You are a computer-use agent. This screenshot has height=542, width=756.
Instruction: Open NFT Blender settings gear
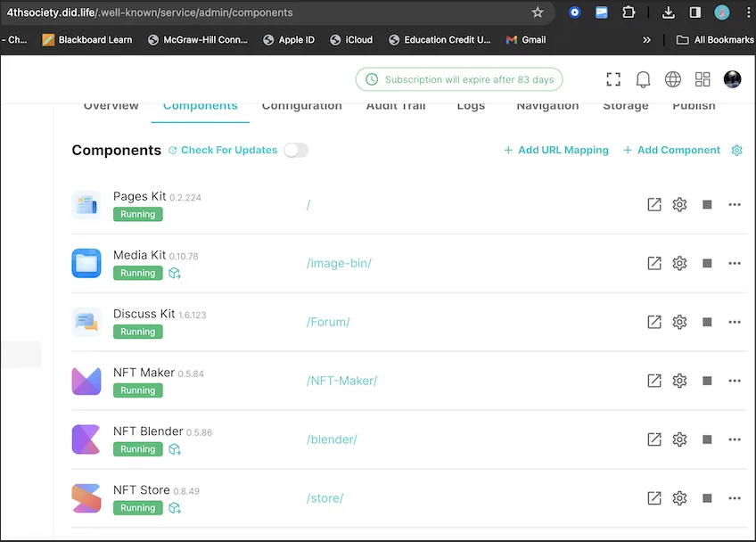click(x=679, y=439)
